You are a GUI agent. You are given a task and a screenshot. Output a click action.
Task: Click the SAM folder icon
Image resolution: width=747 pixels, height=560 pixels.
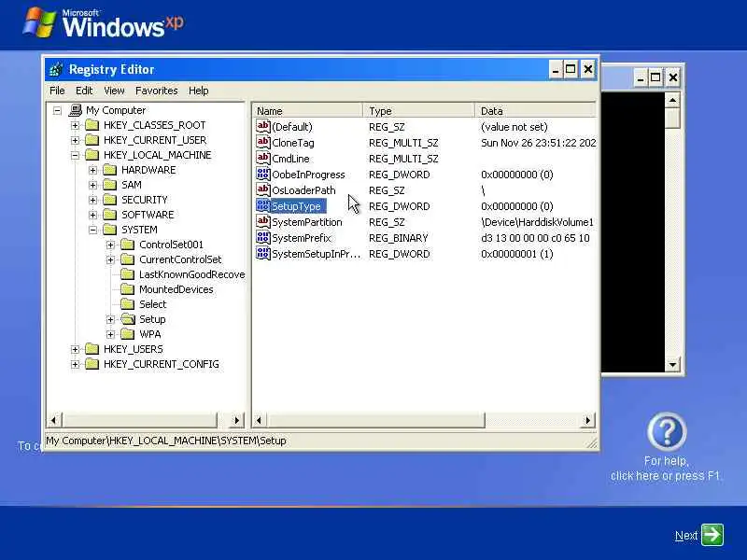(x=110, y=185)
